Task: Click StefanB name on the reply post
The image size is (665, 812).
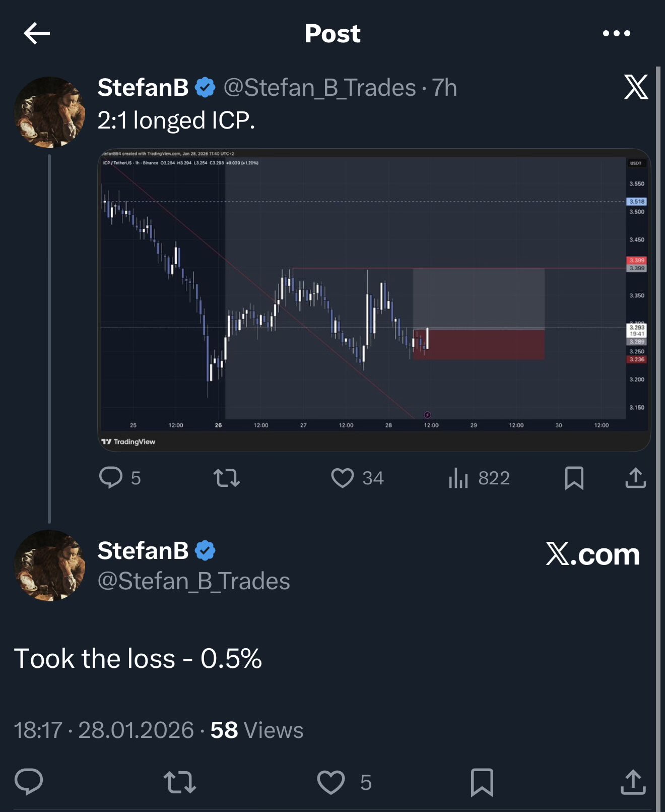Action: 143,550
